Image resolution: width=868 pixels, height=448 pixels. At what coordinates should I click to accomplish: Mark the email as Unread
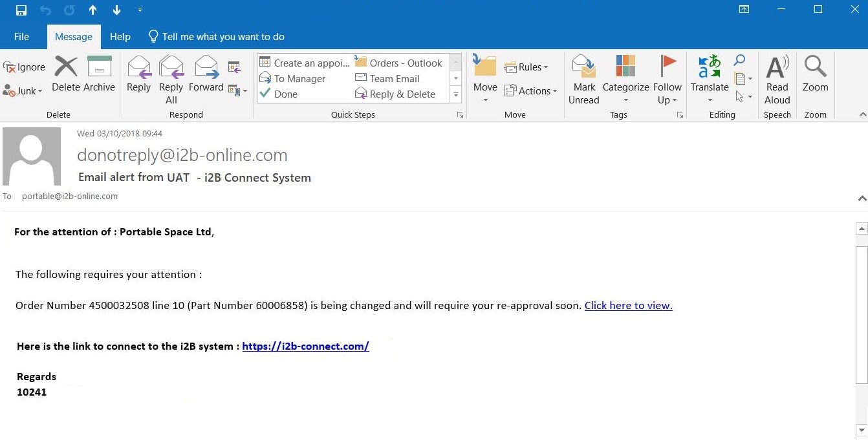(x=584, y=80)
